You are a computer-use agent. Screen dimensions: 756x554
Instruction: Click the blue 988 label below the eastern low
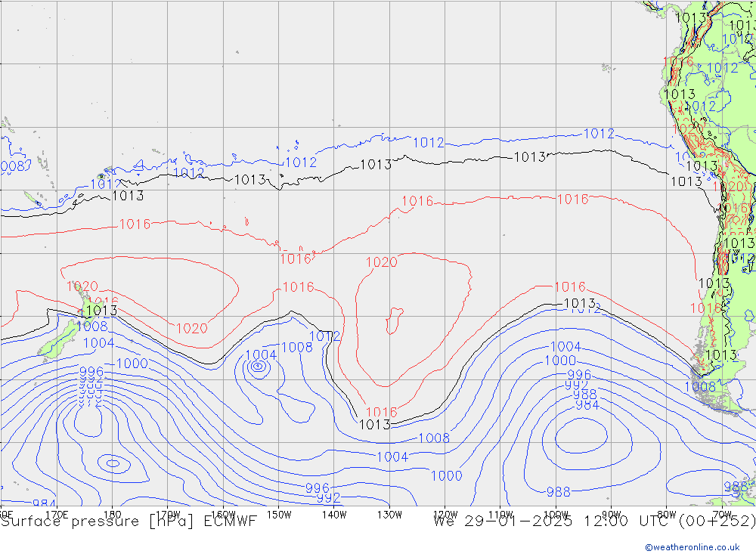coord(558,492)
